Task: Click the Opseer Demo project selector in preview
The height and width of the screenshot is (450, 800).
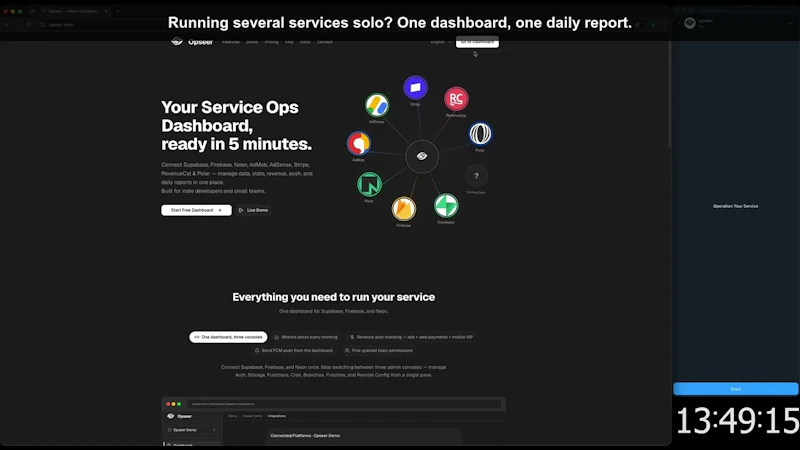Action: [192, 430]
